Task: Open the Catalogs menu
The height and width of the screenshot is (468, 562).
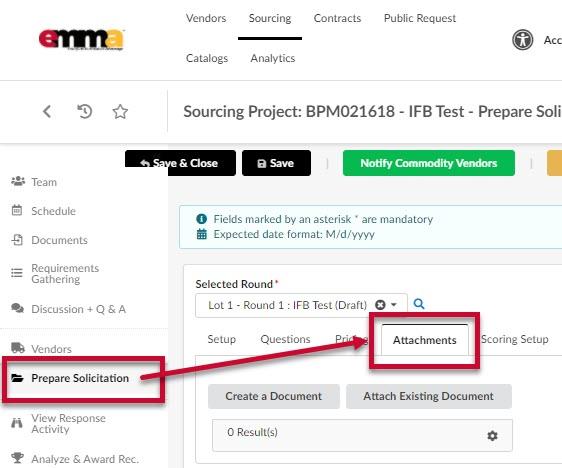Action: click(207, 58)
